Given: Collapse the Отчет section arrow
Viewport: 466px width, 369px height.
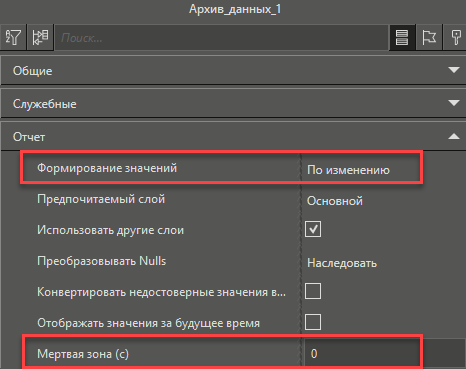Looking at the screenshot, I should tap(454, 136).
